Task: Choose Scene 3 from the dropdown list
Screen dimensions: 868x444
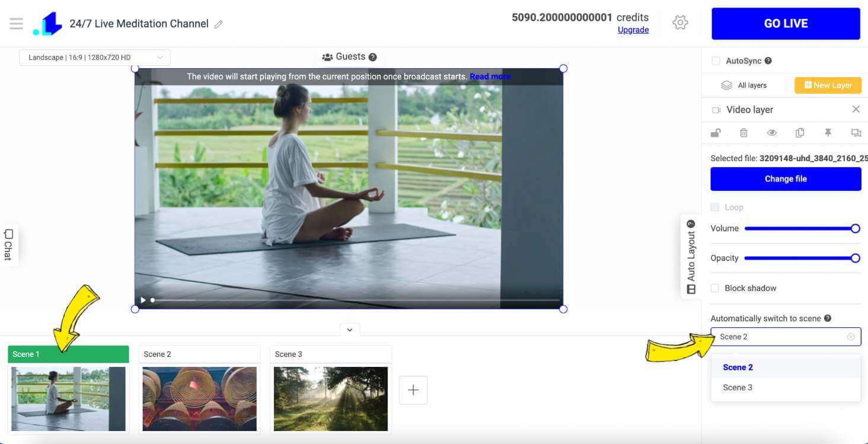Action: [x=786, y=388]
